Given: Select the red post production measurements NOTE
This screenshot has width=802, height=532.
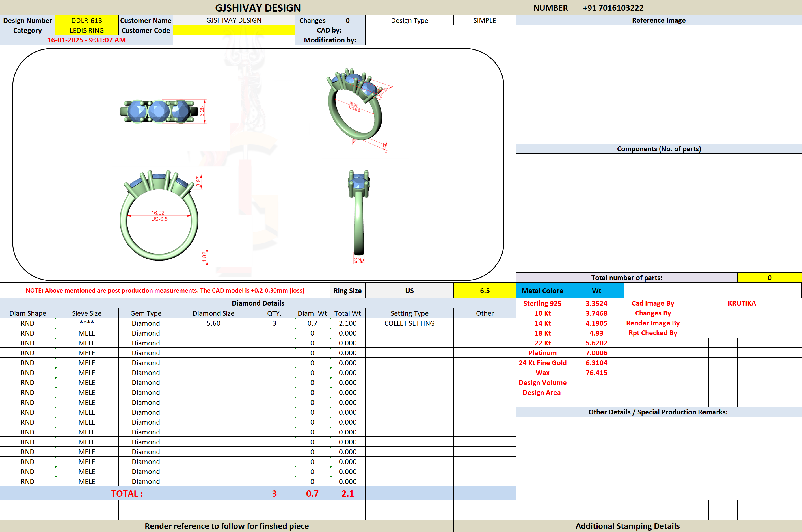Looking at the screenshot, I should [x=165, y=290].
